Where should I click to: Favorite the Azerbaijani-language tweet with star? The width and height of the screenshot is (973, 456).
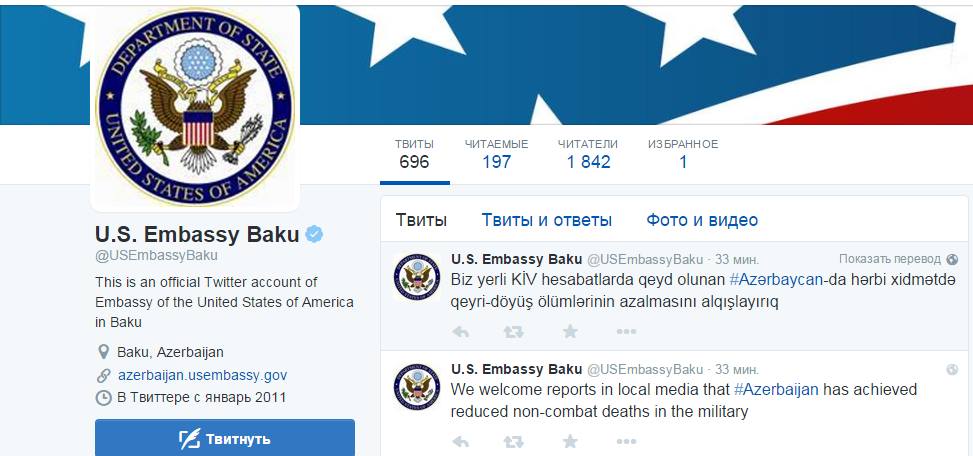[570, 332]
